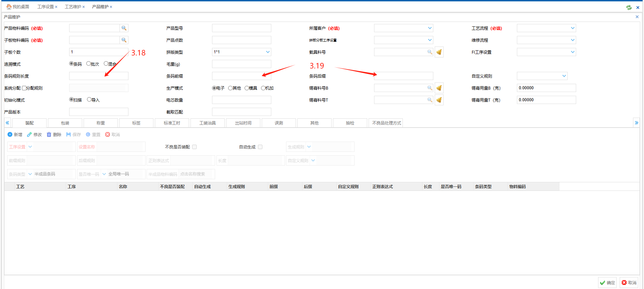Click search icon beside 子板物料编码 field

[124, 40]
